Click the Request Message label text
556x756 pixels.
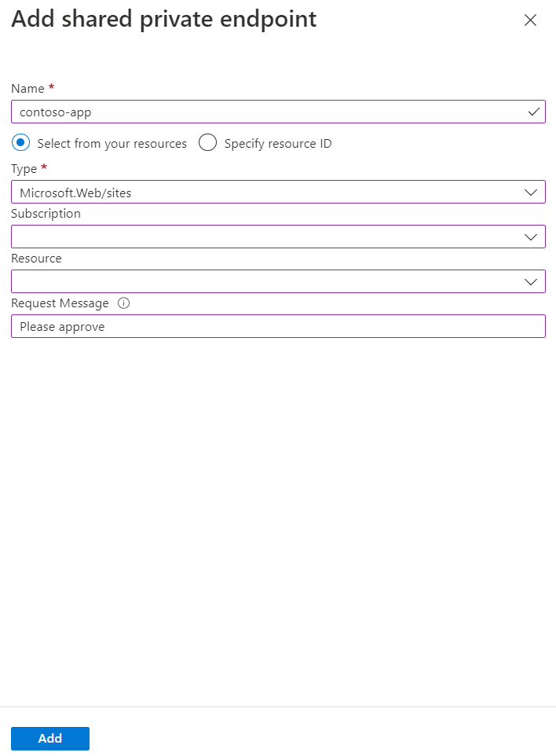(x=60, y=303)
